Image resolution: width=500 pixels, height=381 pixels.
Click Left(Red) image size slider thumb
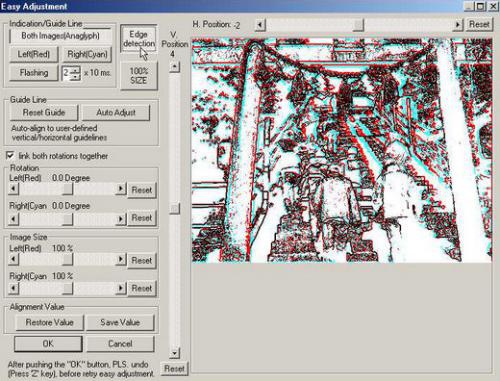pyautogui.click(x=68, y=259)
